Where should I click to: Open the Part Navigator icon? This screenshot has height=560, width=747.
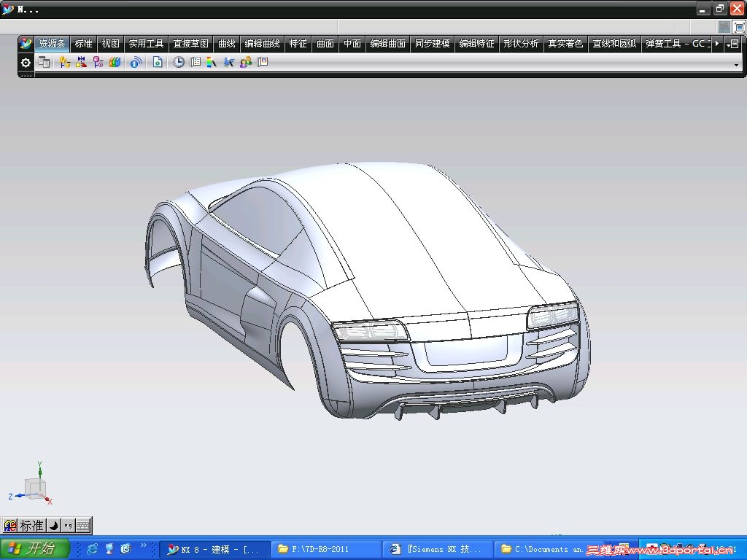tap(98, 62)
